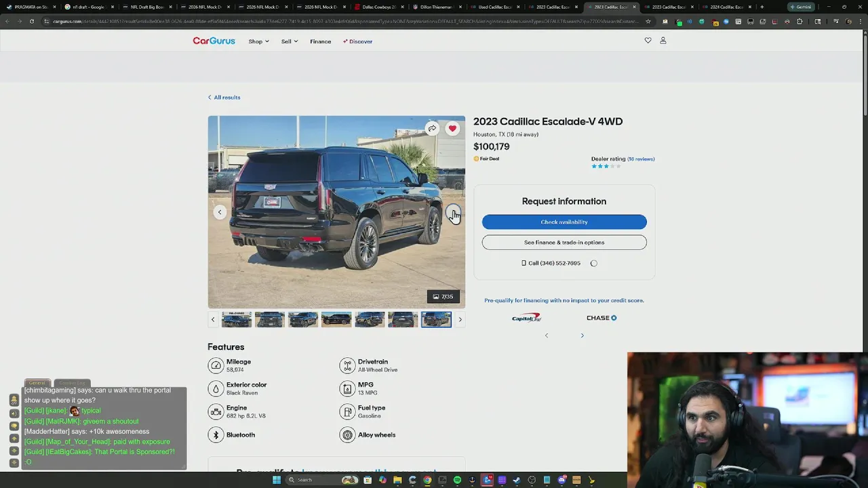Click the Bluetooth feature icon
868x488 pixels.
tap(216, 435)
